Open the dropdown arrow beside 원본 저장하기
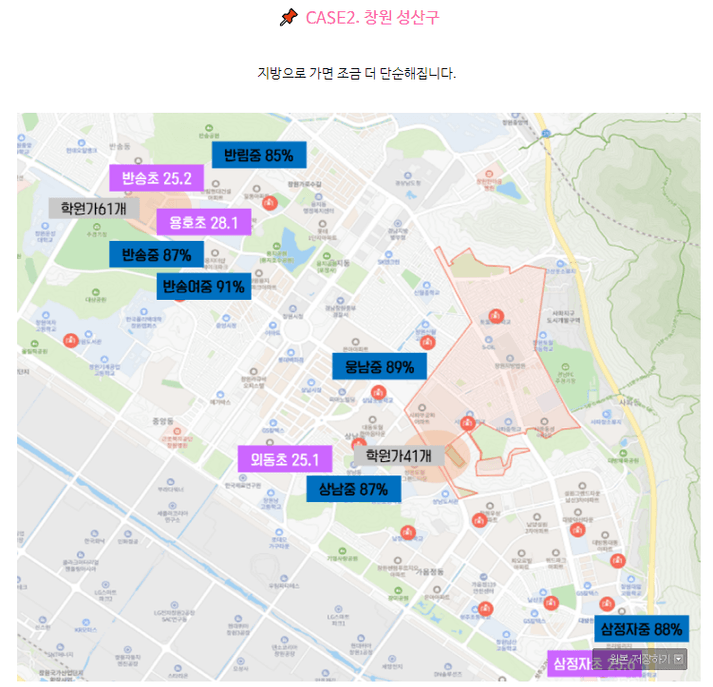 679,659
